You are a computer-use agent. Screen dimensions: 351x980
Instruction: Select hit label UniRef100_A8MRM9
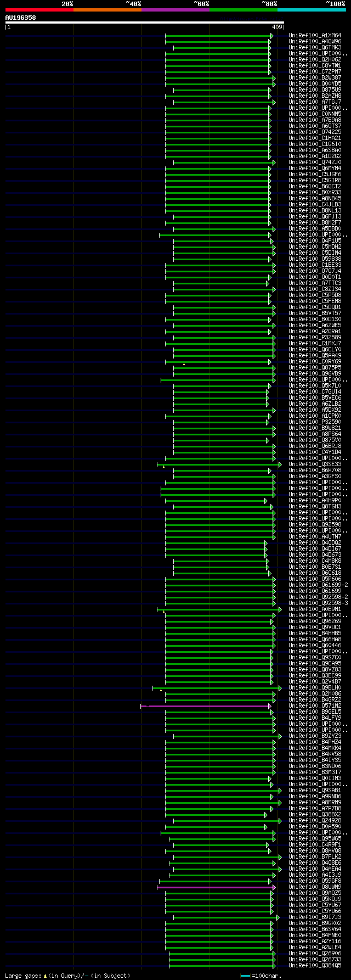pos(315,803)
